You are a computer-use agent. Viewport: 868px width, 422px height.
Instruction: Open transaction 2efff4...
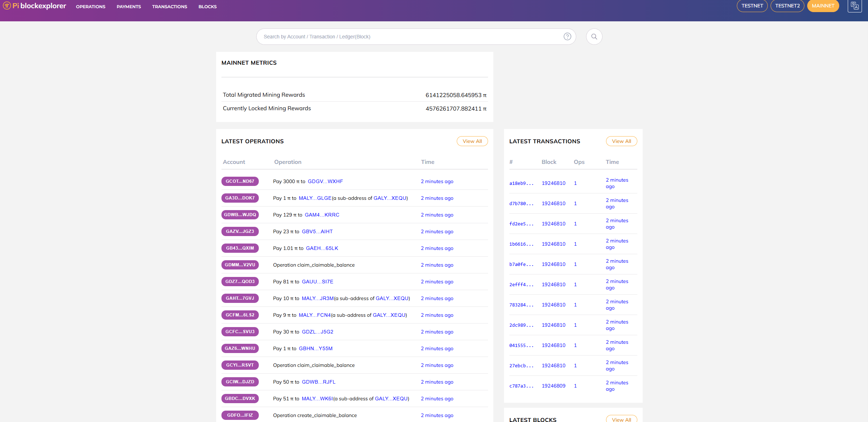click(x=521, y=285)
